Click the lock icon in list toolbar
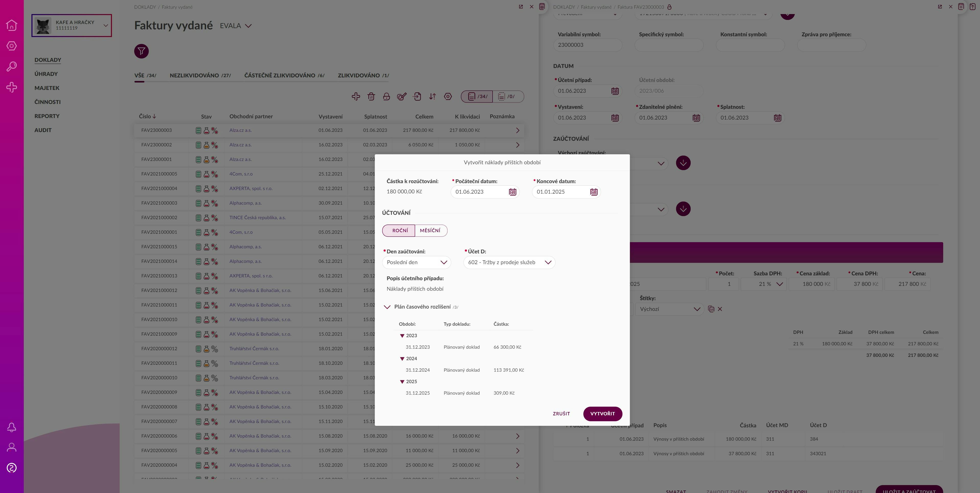 pyautogui.click(x=386, y=97)
